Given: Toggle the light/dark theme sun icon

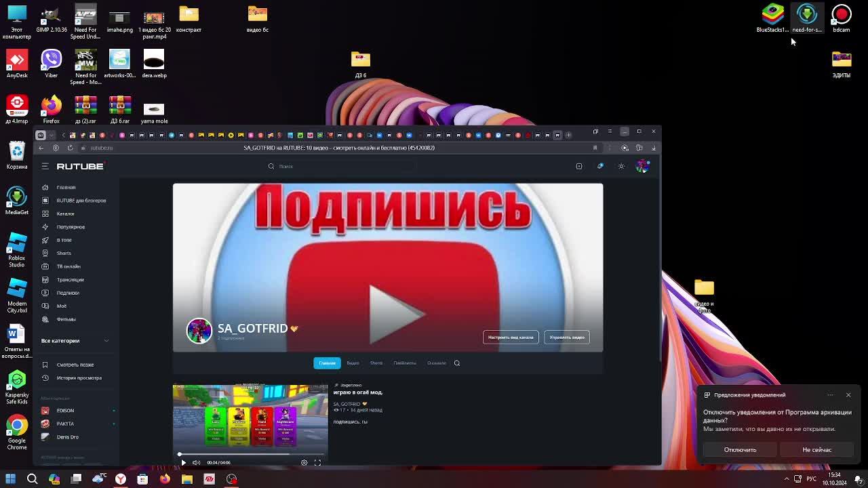Looking at the screenshot, I should point(621,166).
